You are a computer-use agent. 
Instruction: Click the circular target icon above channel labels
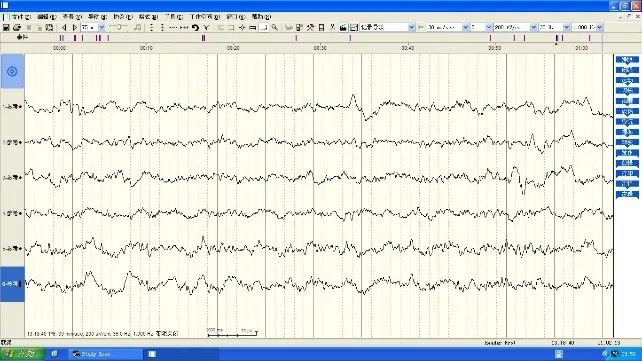pyautogui.click(x=12, y=71)
